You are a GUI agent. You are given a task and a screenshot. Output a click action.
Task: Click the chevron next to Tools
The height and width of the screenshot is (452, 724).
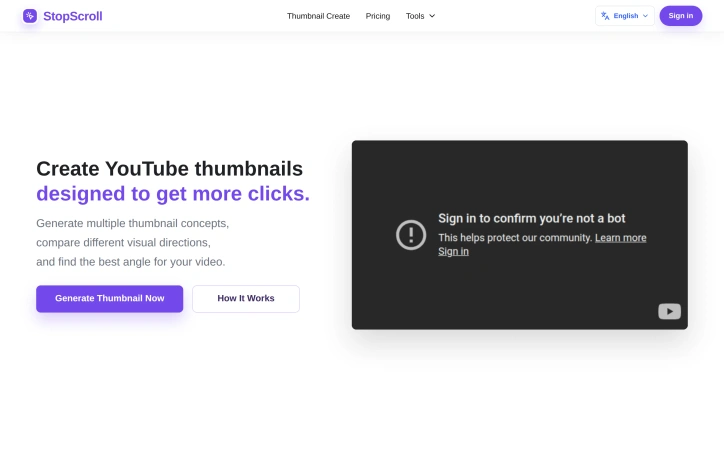point(432,16)
